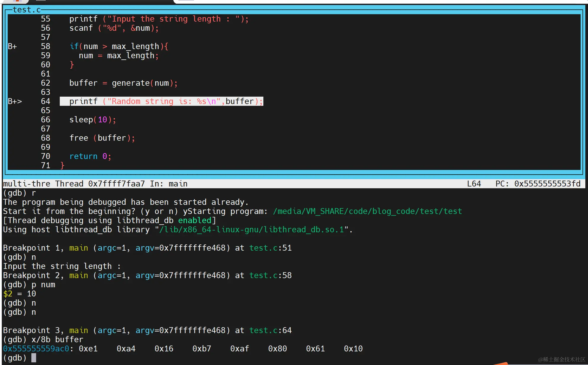Click 'The program being debugged has been started' message
The height and width of the screenshot is (365, 588).
tap(126, 202)
